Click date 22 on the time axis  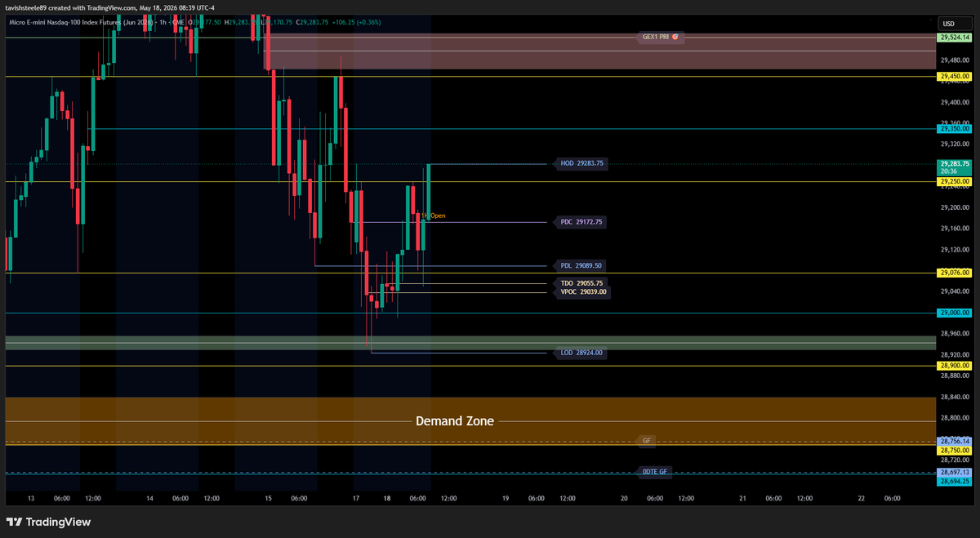862,498
